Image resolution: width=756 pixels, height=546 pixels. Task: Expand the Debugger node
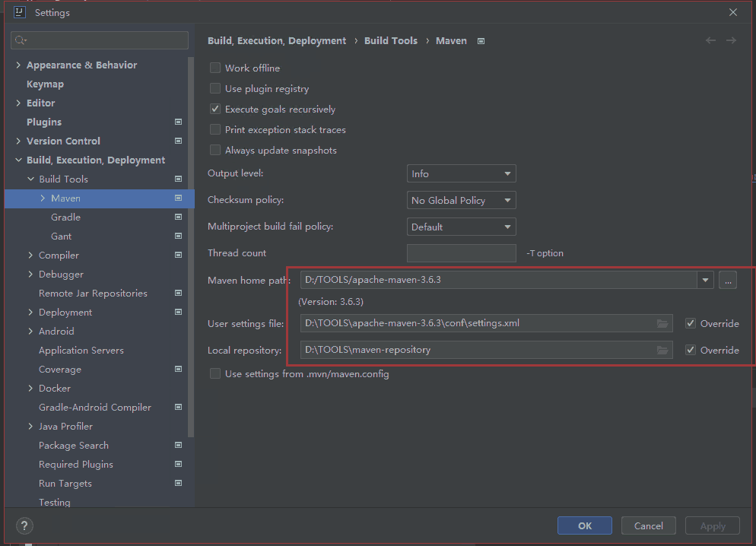(x=31, y=275)
